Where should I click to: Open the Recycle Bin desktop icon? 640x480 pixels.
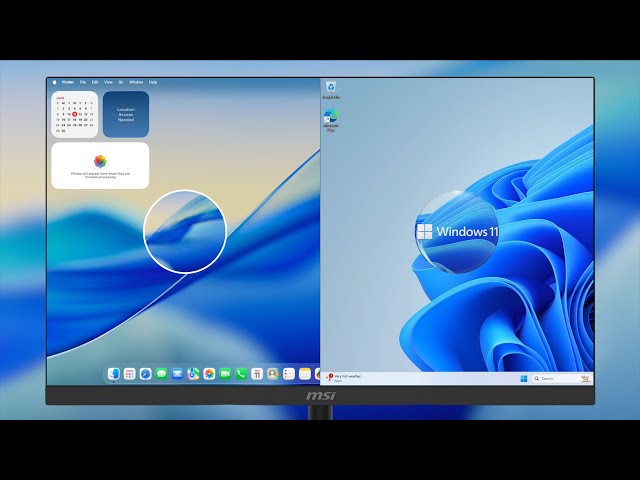click(331, 90)
